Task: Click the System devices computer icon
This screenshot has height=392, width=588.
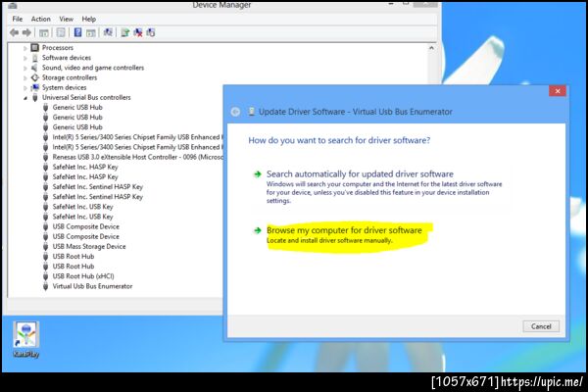Action: point(35,87)
